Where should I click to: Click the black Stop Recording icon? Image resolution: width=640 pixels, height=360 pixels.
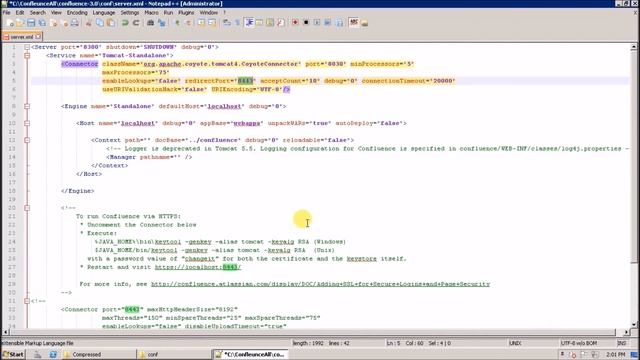point(306,23)
